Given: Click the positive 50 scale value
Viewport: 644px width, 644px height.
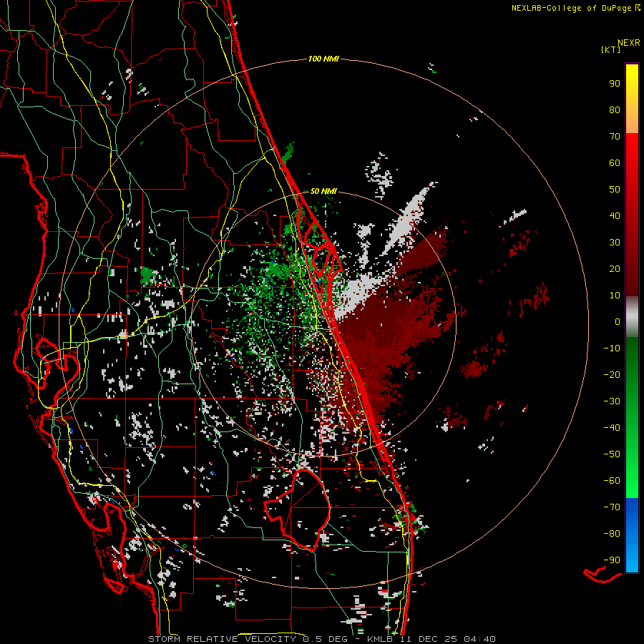Looking at the screenshot, I should coord(615,190).
